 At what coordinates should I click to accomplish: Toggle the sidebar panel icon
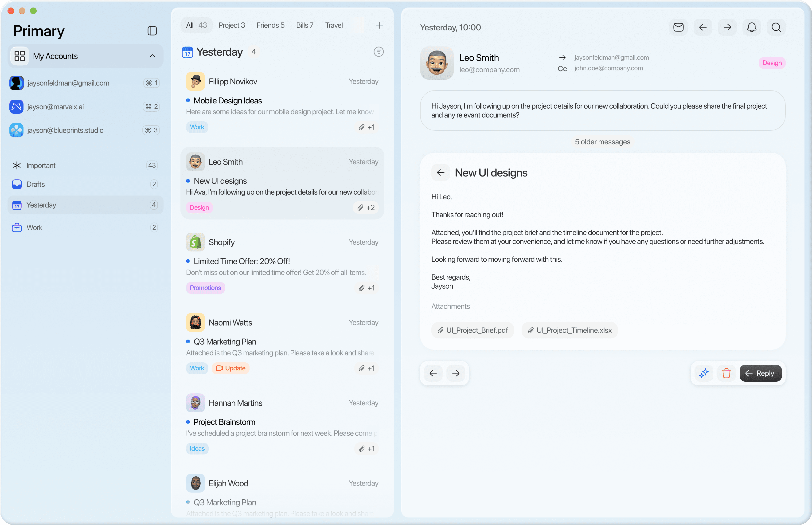click(152, 31)
